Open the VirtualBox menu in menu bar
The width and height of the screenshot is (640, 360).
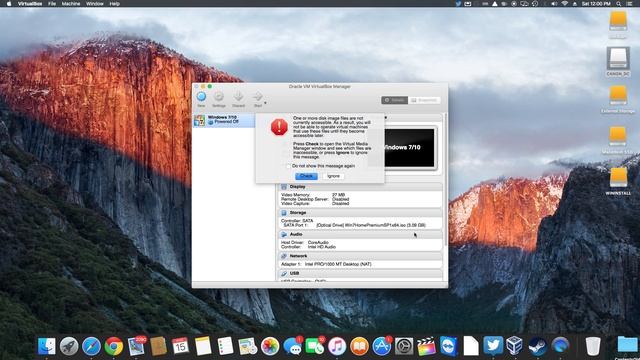point(30,4)
